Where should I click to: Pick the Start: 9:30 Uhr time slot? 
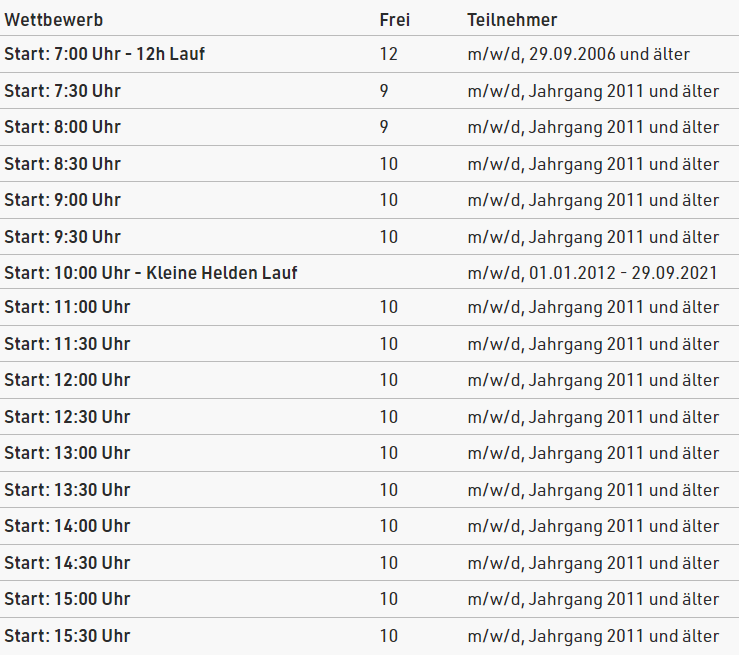coord(370,237)
